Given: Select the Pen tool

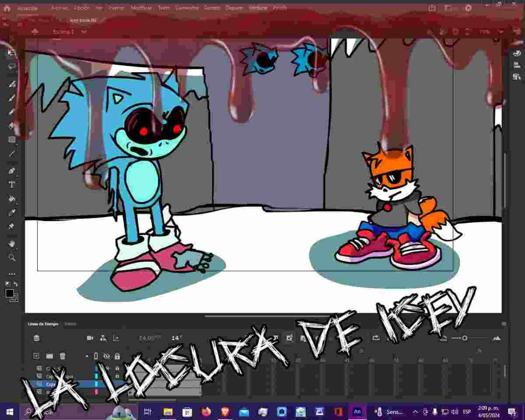Looking at the screenshot, I should click(x=12, y=171).
